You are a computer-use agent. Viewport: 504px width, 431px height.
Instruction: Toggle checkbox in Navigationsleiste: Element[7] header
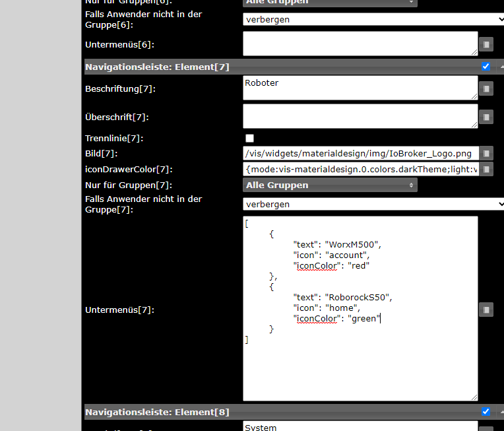tap(486, 67)
